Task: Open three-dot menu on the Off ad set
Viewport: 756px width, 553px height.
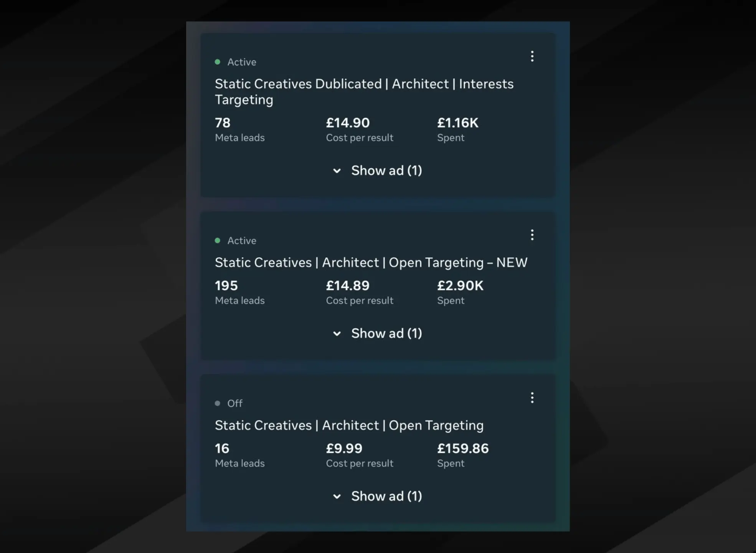Action: tap(532, 397)
